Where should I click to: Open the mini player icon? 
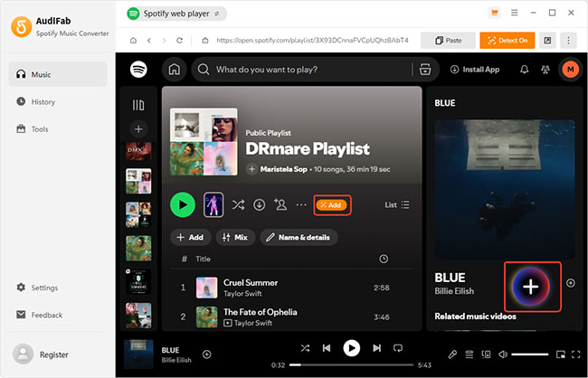(560, 354)
